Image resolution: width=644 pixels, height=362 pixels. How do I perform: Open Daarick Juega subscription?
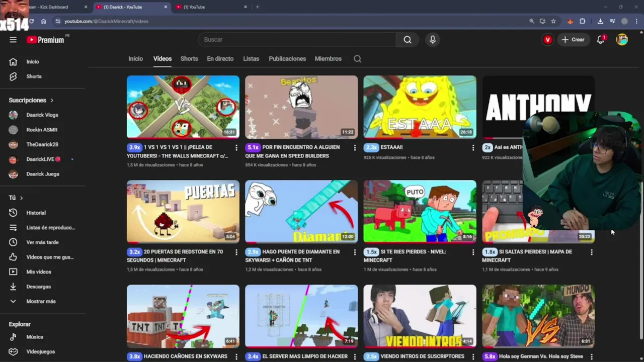[x=43, y=174]
